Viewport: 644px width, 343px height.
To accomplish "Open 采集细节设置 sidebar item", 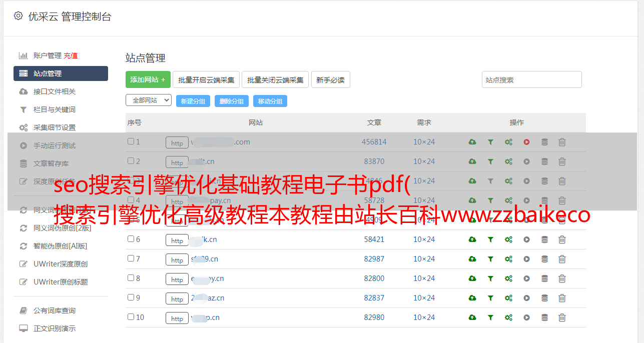I will pos(55,127).
